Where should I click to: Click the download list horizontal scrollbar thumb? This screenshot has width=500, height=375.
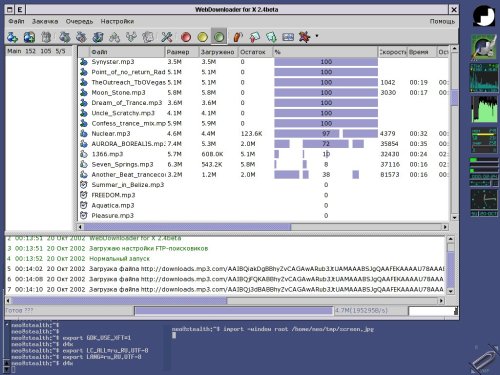tap(187, 227)
